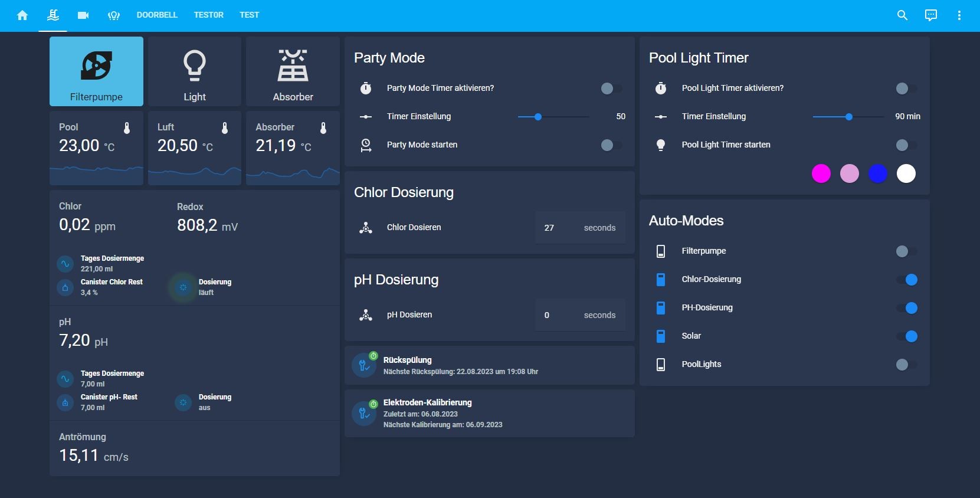Toggle the Light button card

(195, 71)
